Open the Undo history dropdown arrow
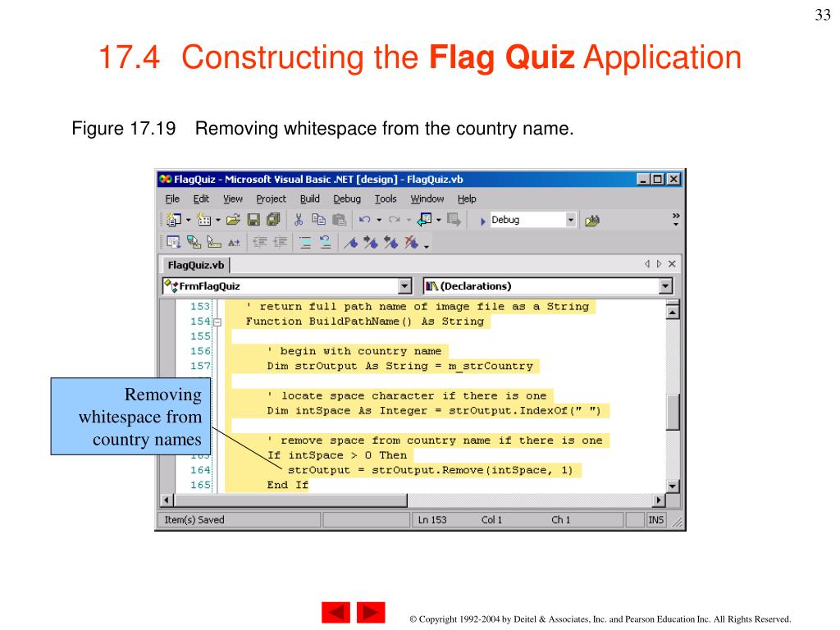The image size is (840, 630). [379, 220]
